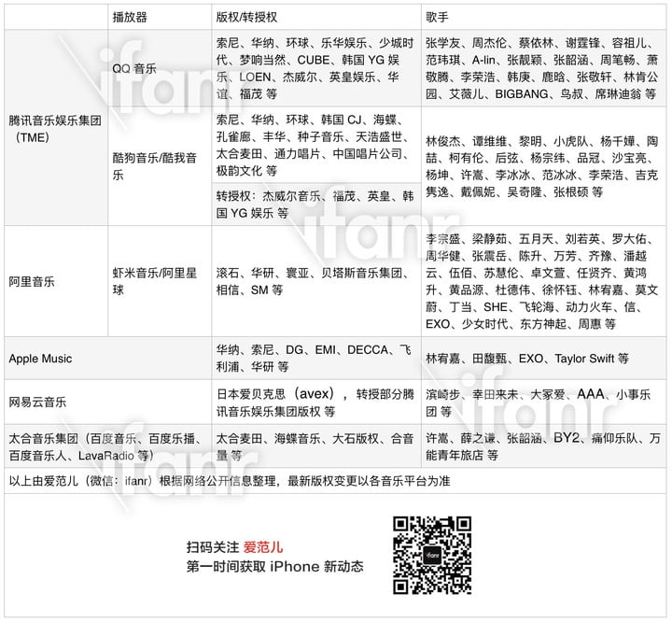Viewport: 672px width, 622px height.
Task: Click the copyright cell containing '韩国 CJ、海蝶'
Action: click(316, 145)
